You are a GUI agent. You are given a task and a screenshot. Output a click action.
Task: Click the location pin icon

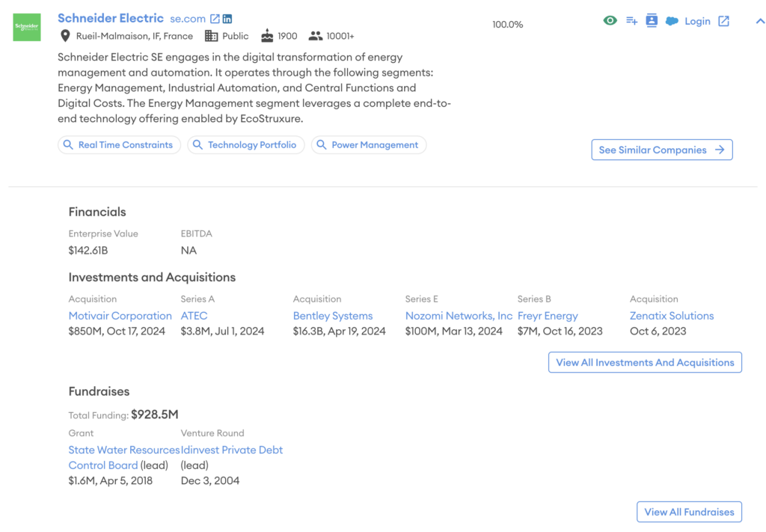(x=65, y=36)
